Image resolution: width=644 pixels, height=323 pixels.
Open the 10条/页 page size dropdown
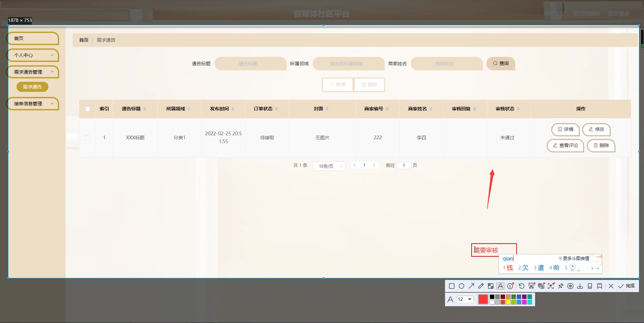coord(329,166)
